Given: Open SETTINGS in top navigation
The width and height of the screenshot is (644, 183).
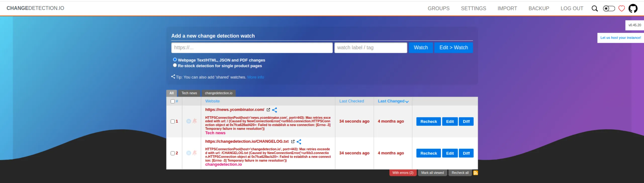Looking at the screenshot, I should 473,8.
